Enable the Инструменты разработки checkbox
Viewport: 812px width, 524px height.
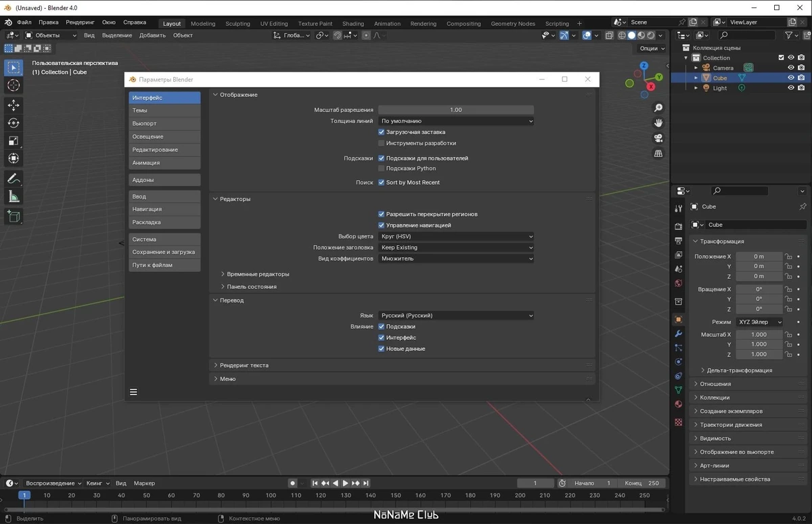coord(381,143)
